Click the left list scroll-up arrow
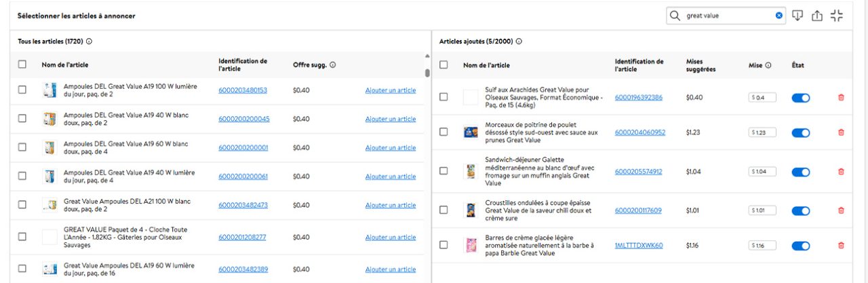Image resolution: width=868 pixels, height=283 pixels. pyautogui.click(x=427, y=56)
